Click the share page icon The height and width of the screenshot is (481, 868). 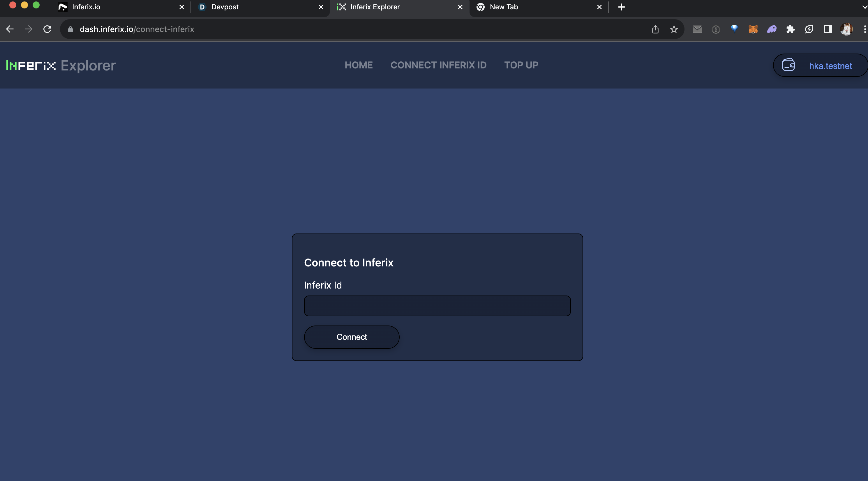click(655, 29)
